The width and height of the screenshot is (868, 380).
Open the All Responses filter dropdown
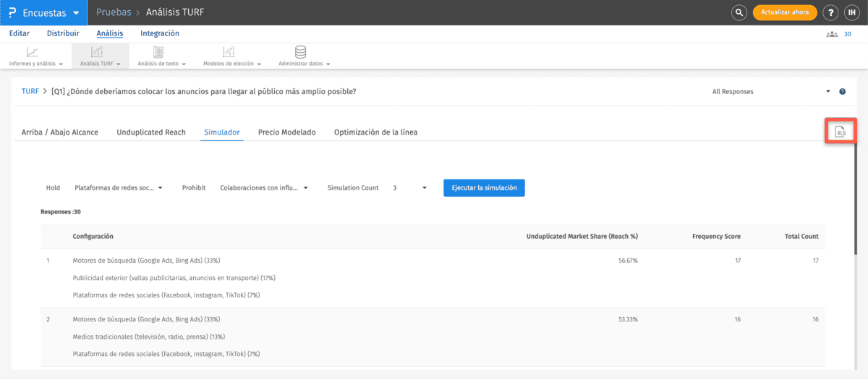tap(771, 92)
